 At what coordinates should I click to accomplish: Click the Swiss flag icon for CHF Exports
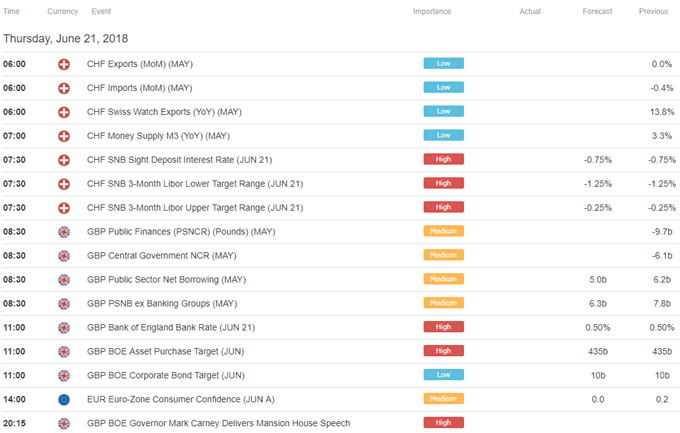coord(64,64)
